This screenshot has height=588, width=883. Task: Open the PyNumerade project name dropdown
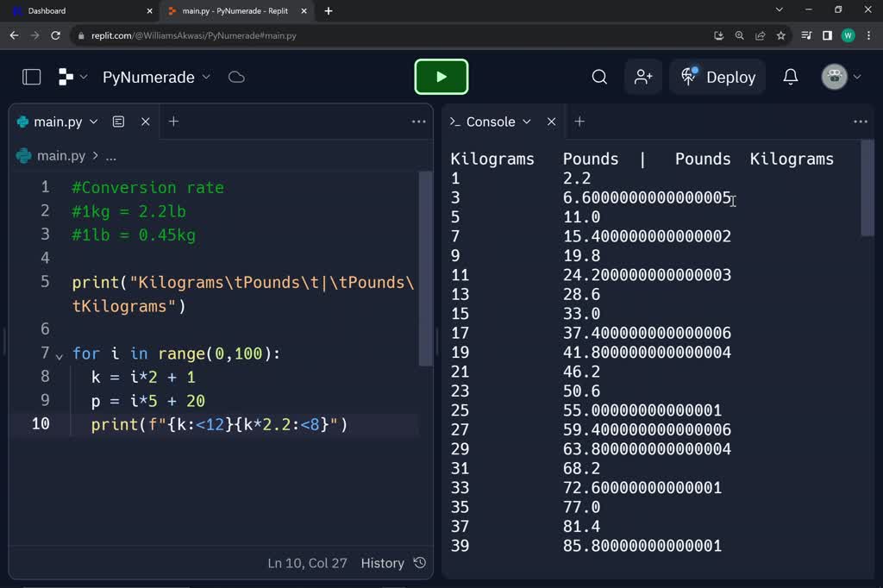156,77
